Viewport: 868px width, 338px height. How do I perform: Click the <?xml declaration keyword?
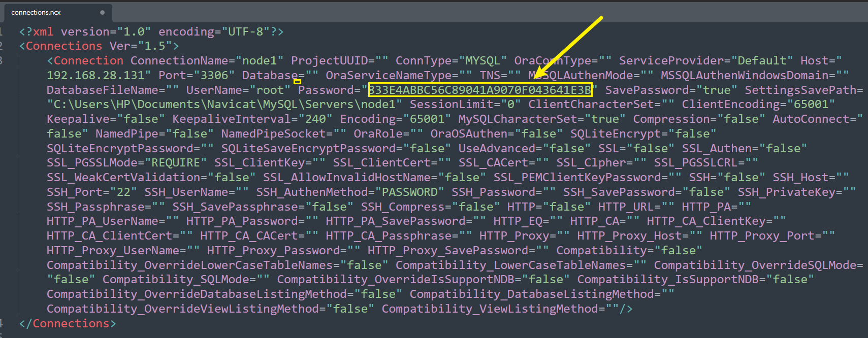pos(36,31)
